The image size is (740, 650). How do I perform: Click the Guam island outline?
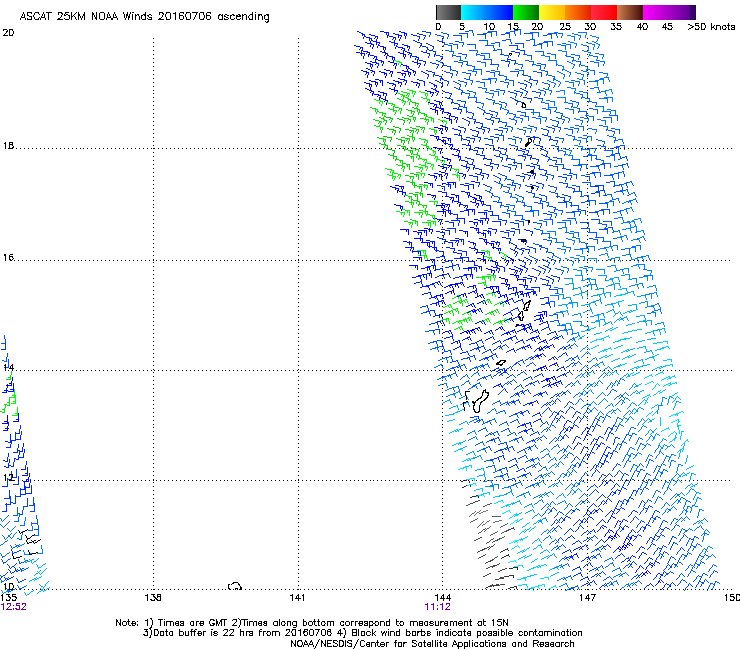(x=480, y=401)
